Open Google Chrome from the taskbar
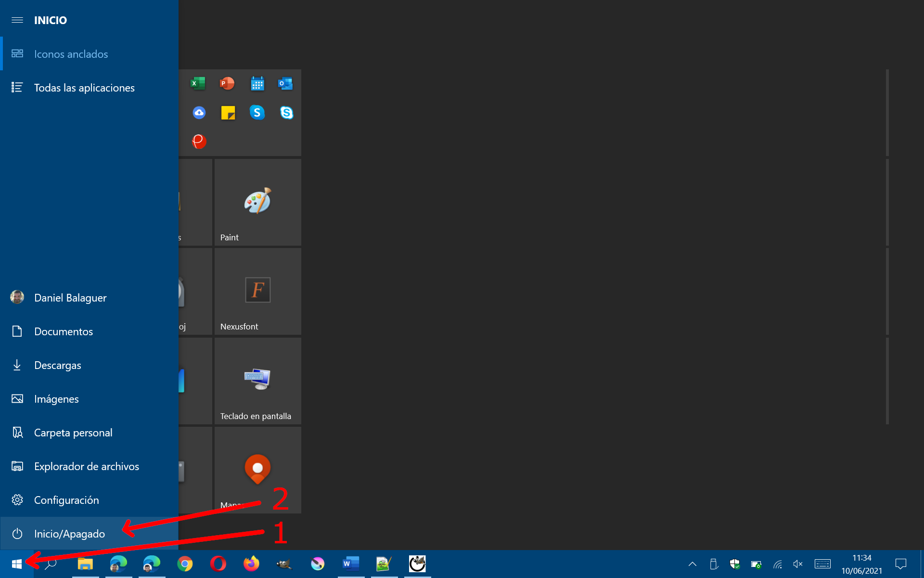This screenshot has width=924, height=578. coord(185,564)
